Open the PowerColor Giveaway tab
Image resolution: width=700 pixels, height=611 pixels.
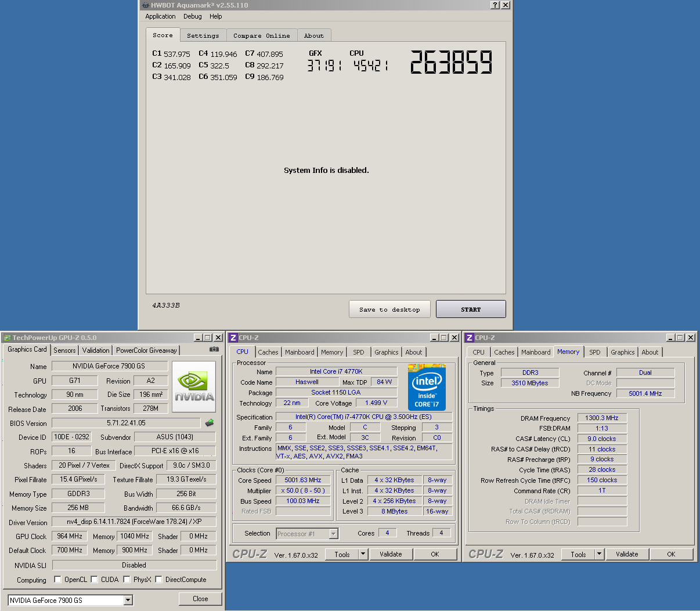pyautogui.click(x=146, y=350)
